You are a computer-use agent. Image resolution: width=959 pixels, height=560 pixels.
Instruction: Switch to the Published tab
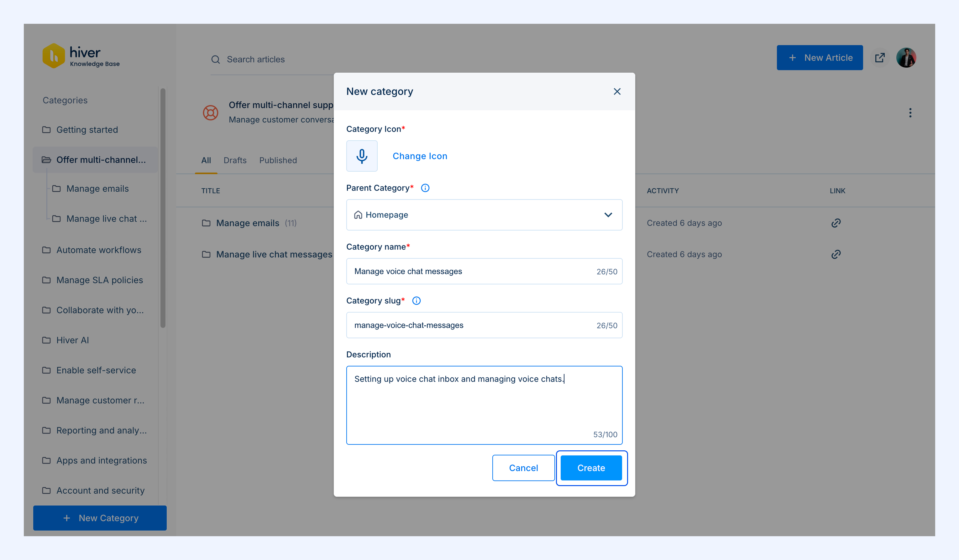click(x=278, y=160)
